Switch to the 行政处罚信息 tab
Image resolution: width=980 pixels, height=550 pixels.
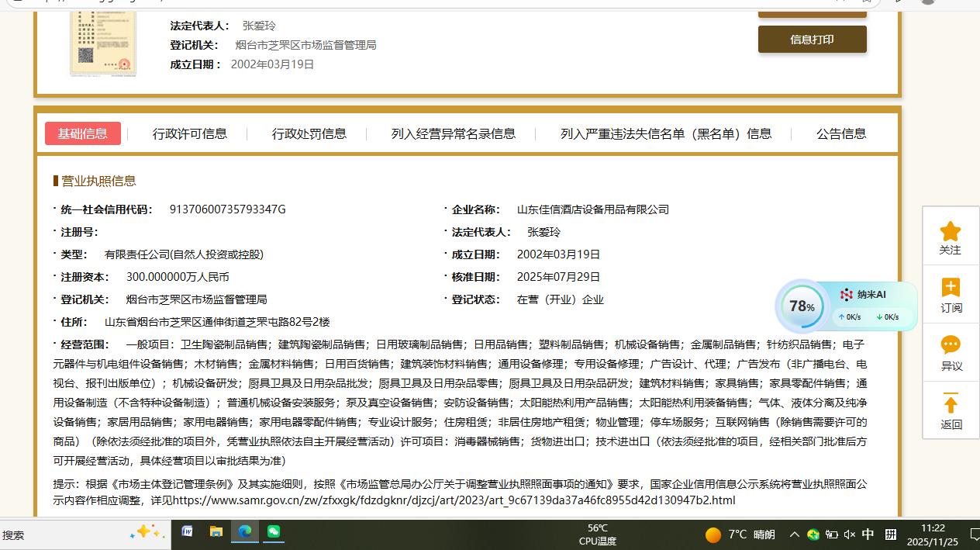(x=309, y=133)
